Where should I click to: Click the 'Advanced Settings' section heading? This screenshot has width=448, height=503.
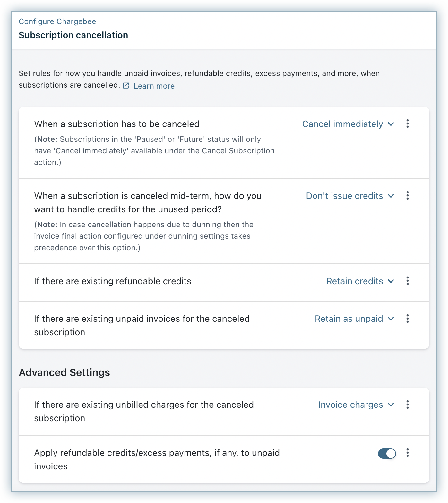click(x=65, y=372)
